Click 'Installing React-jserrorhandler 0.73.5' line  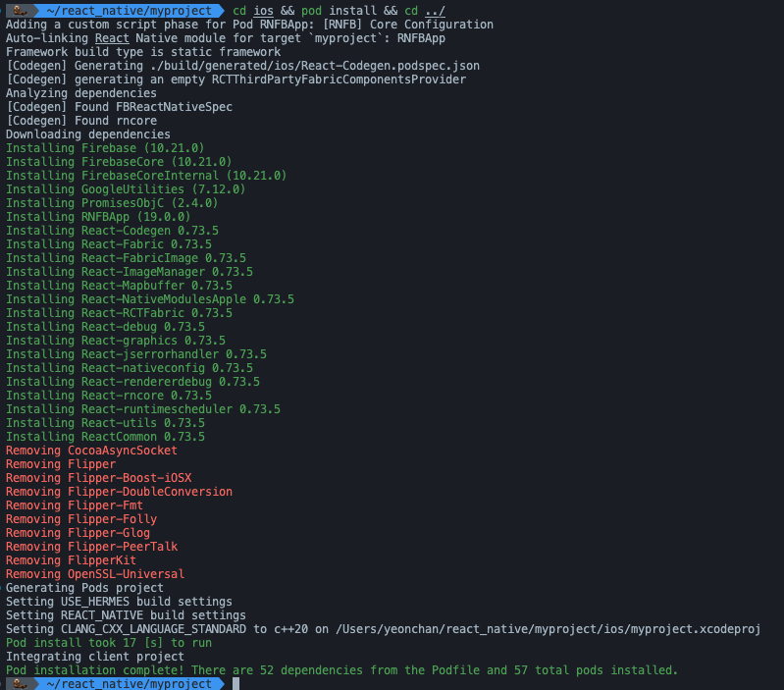[136, 354]
